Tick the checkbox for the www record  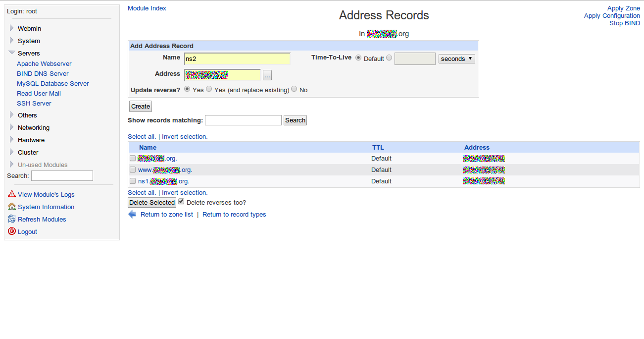pos(133,169)
